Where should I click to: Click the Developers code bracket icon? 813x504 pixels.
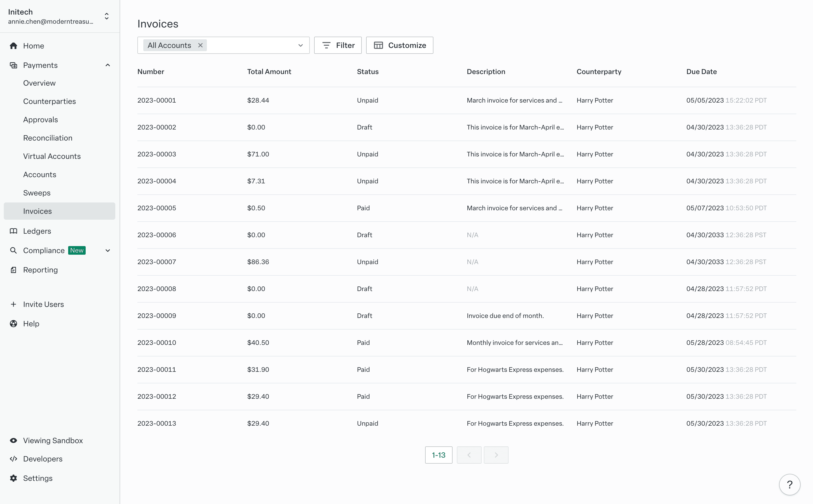13,459
